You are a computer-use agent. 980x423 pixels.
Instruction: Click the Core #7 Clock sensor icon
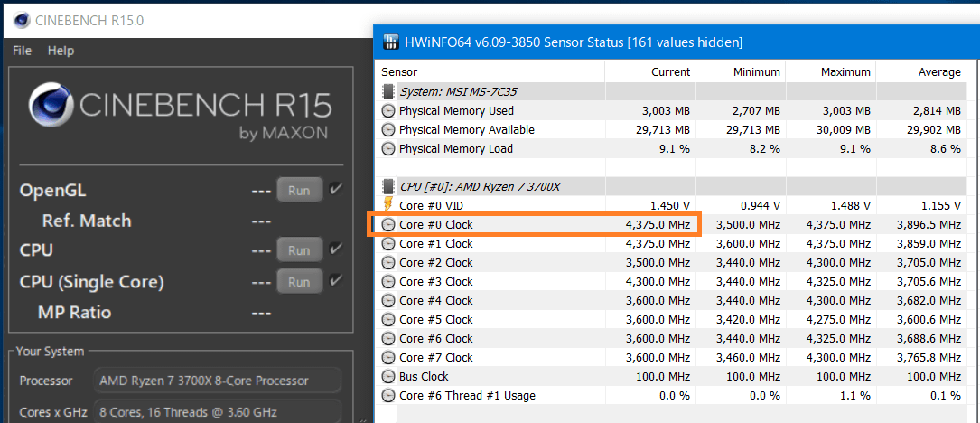point(388,357)
